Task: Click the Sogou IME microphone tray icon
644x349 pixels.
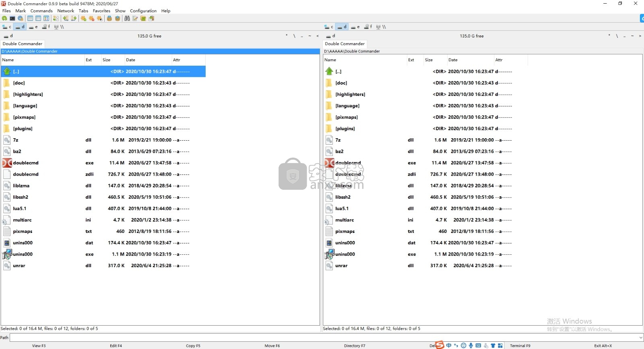Action: tap(471, 345)
